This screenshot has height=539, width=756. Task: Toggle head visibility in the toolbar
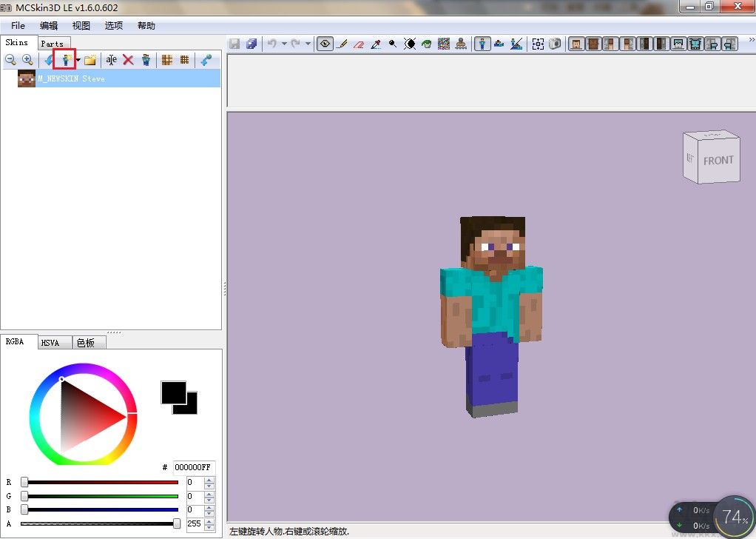576,44
